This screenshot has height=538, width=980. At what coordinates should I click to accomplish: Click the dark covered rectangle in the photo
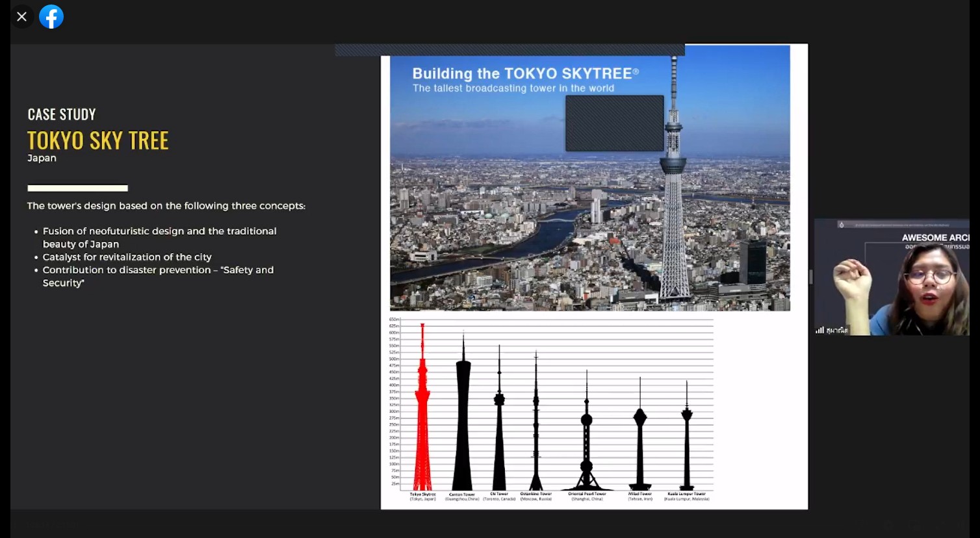tap(614, 123)
